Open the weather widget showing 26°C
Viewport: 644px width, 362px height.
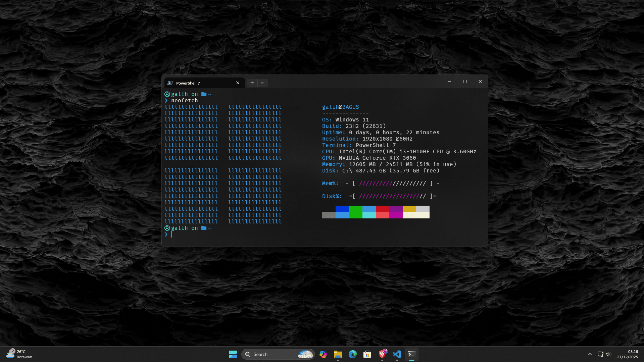point(19,354)
